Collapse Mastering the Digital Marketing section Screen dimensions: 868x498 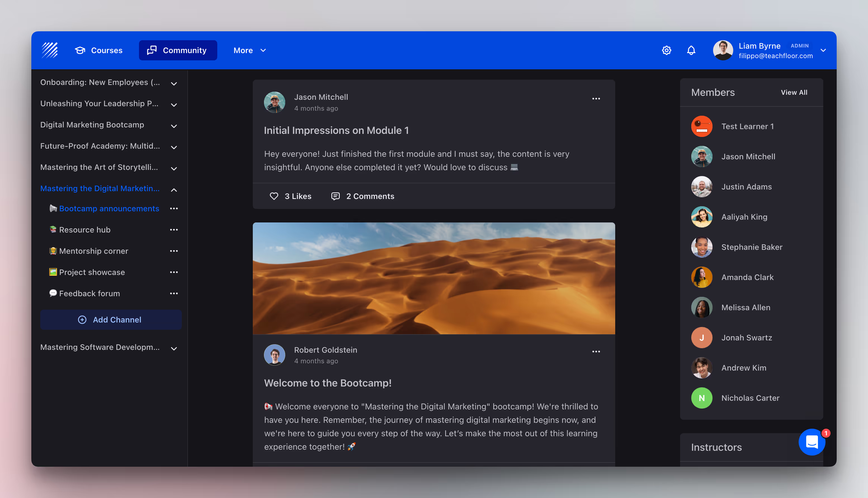[174, 189]
